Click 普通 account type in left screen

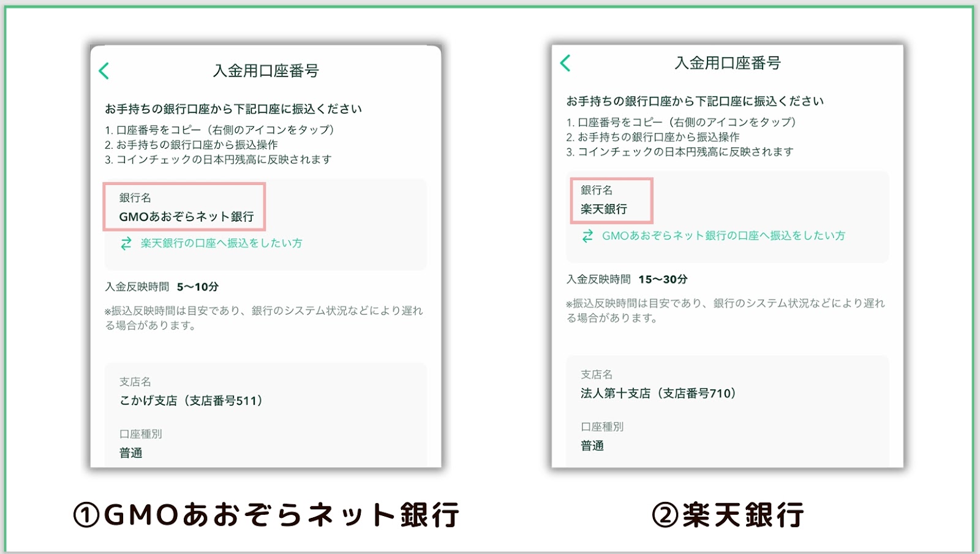(131, 453)
